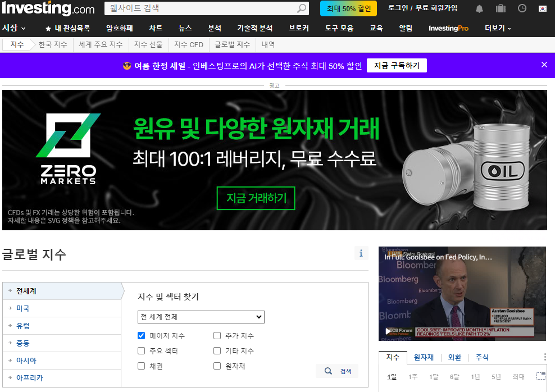
Task: Open portfolio using the briefcase icon
Action: tap(500, 8)
